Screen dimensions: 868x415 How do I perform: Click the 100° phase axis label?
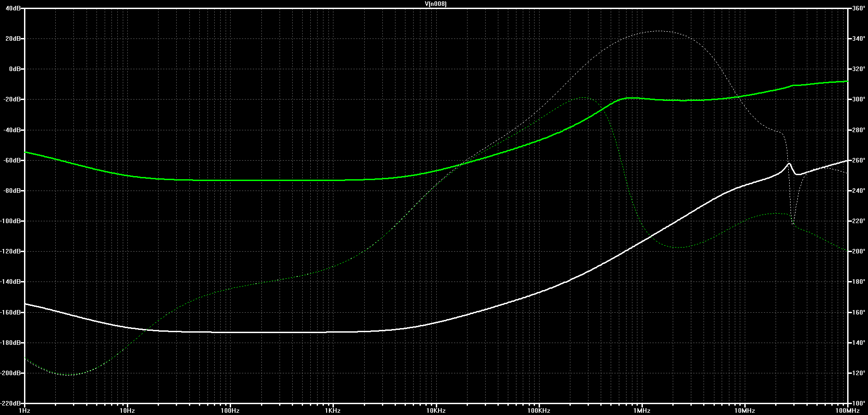[858, 403]
